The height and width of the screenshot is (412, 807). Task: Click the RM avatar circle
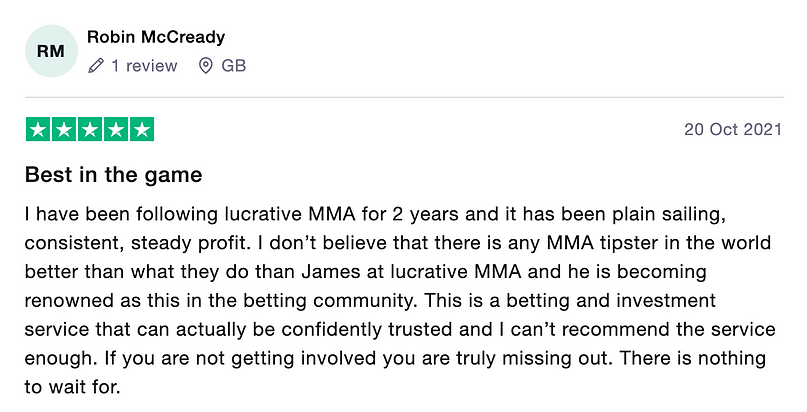click(51, 51)
